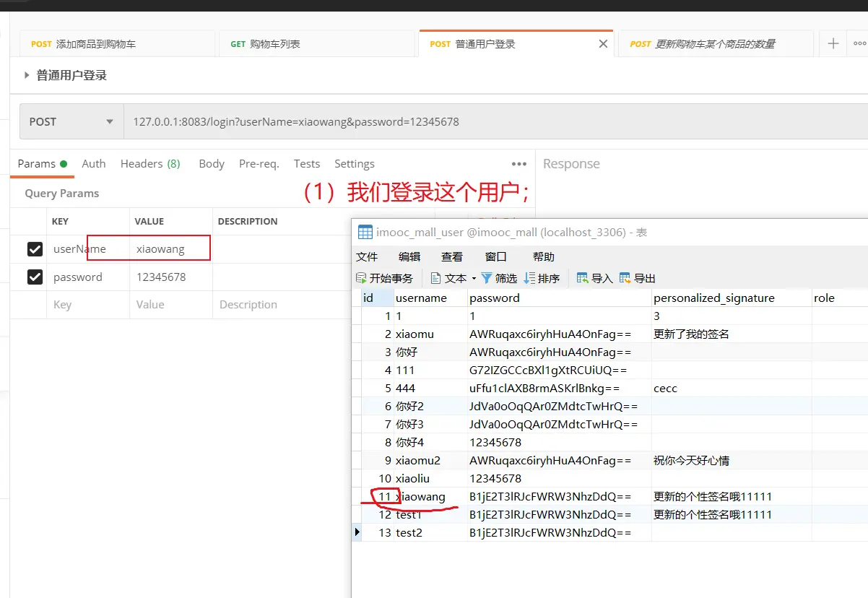This screenshot has width=868, height=598.
Task: Click the request URL input field
Action: 433,122
